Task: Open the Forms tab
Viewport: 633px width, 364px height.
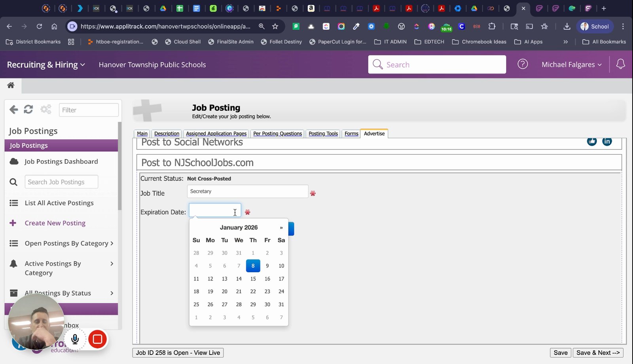Action: pyautogui.click(x=351, y=134)
